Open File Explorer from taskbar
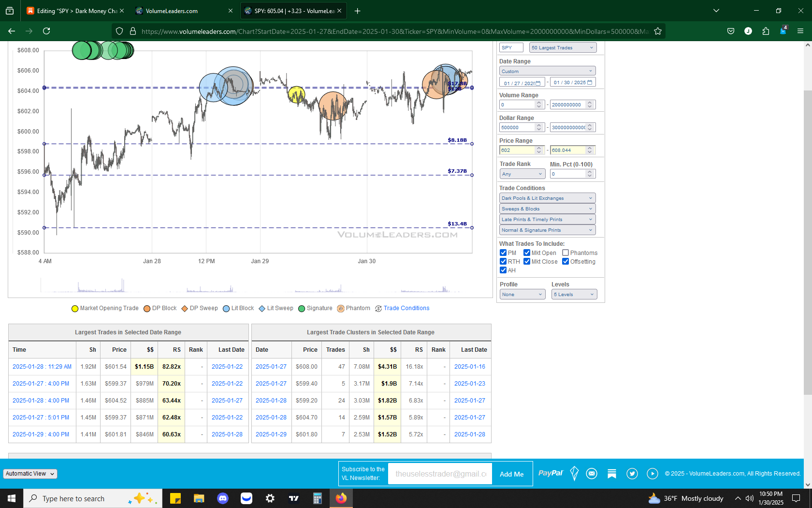 coord(199,498)
